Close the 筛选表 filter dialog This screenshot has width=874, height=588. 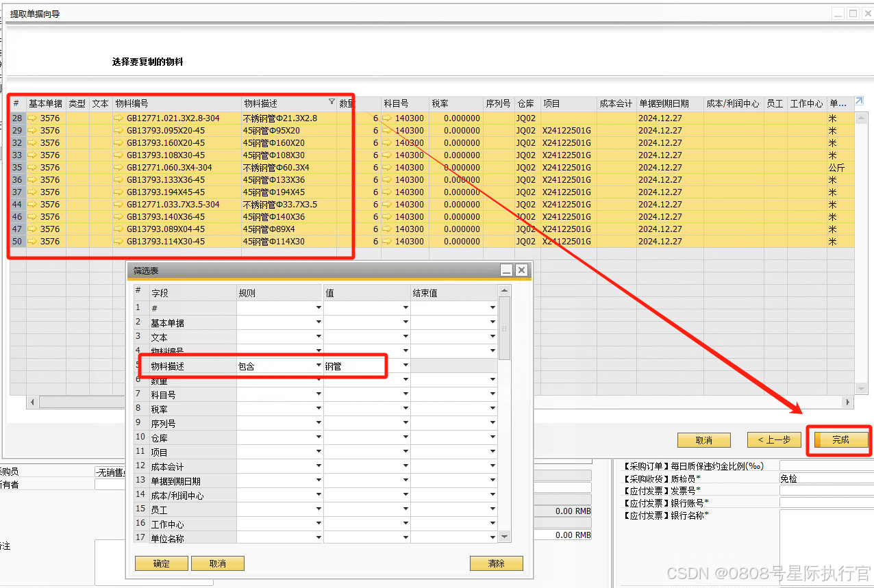point(522,270)
